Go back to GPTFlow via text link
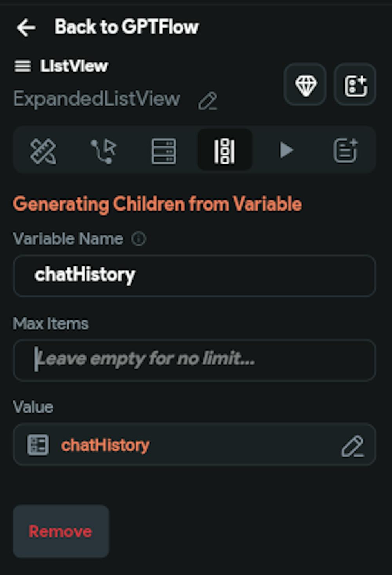The image size is (392, 575). click(x=126, y=27)
